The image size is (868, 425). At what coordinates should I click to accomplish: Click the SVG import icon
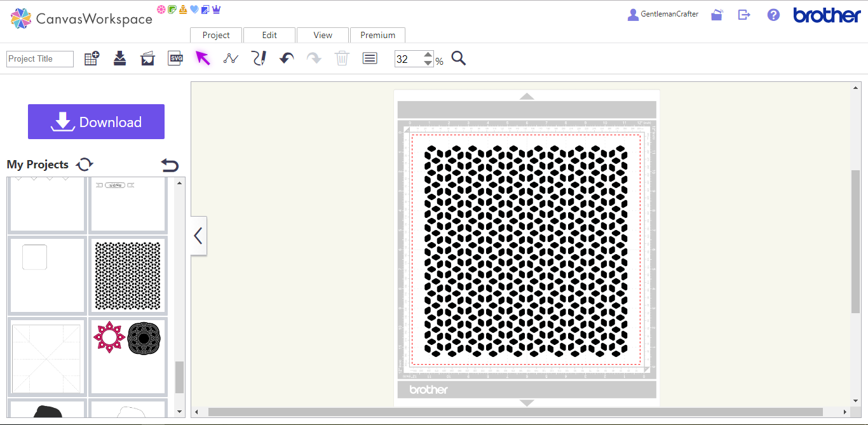point(175,58)
